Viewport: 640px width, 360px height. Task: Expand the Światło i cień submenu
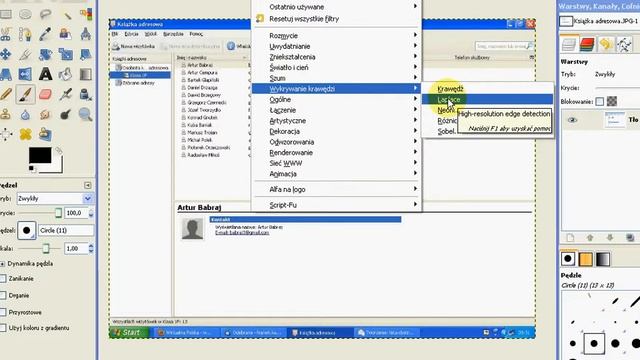[x=336, y=67]
